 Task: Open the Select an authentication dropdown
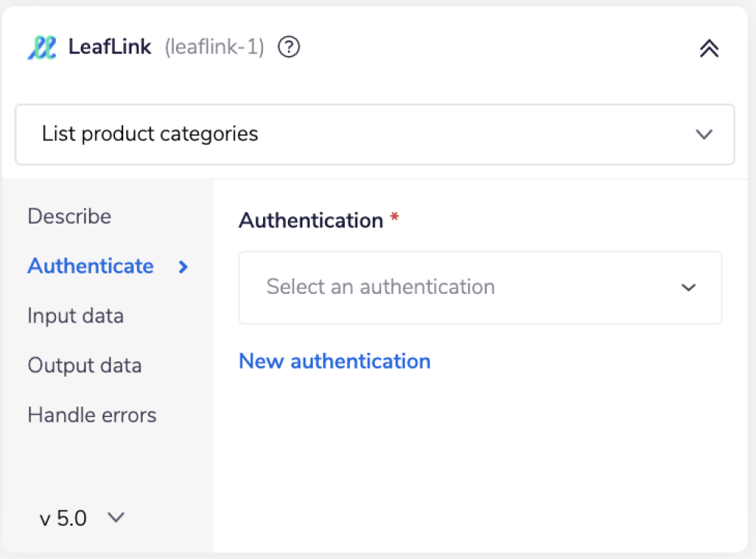[480, 288]
